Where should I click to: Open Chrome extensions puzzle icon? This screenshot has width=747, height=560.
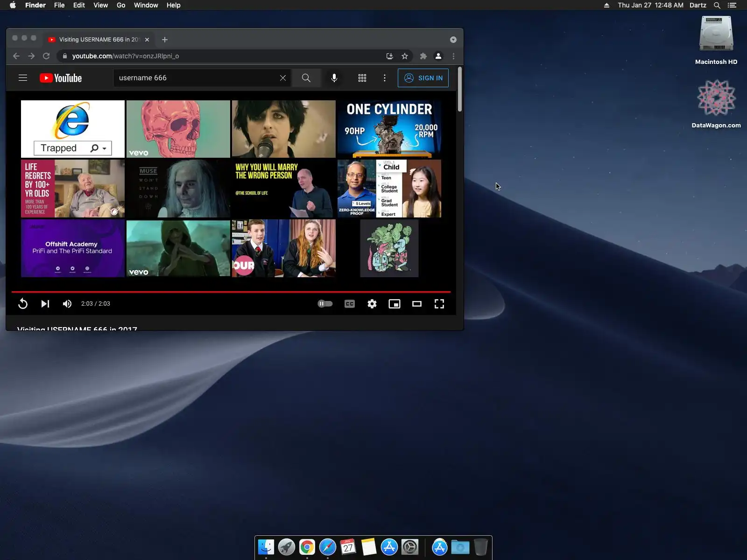(x=423, y=56)
